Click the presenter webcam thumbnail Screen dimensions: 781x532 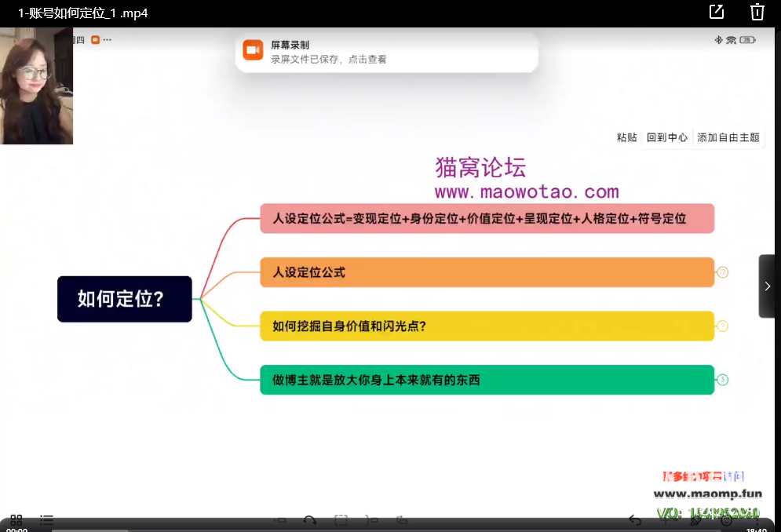pos(36,86)
